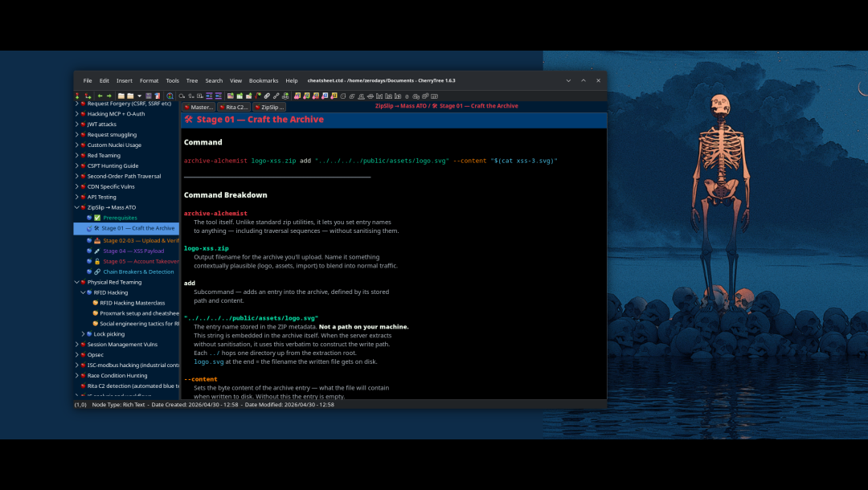Screen dimensions: 868x490
Task: Select Proxmark setup and cheatsheet node
Action: tap(139, 313)
